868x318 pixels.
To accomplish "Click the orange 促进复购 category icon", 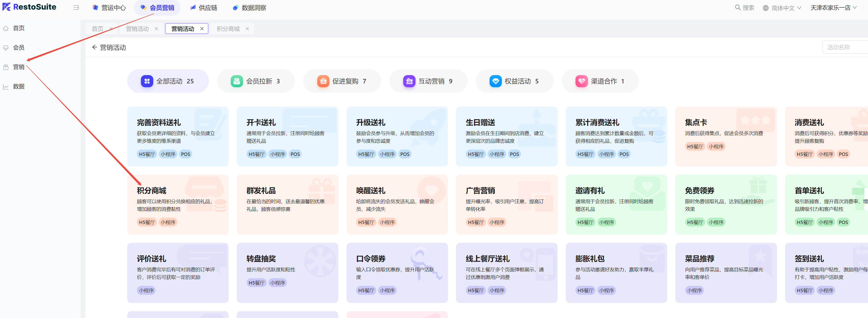I will point(323,81).
